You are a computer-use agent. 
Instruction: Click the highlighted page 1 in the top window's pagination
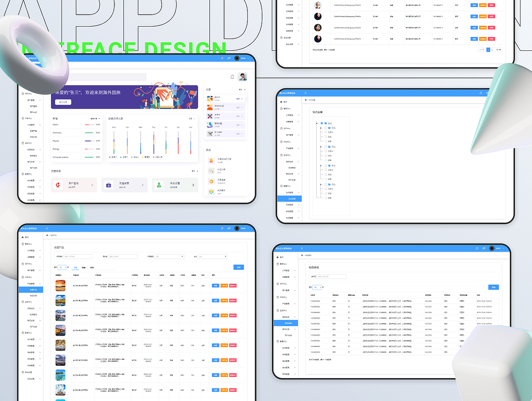pyautogui.click(x=488, y=50)
